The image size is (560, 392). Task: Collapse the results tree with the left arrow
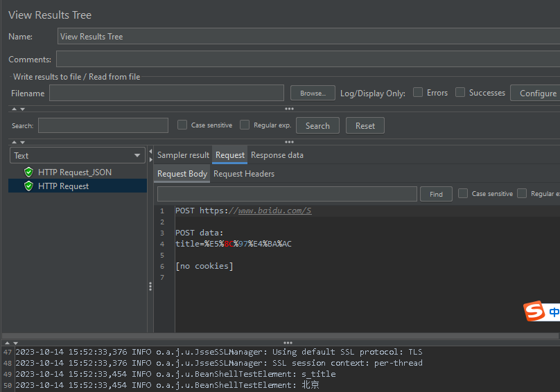(x=150, y=152)
